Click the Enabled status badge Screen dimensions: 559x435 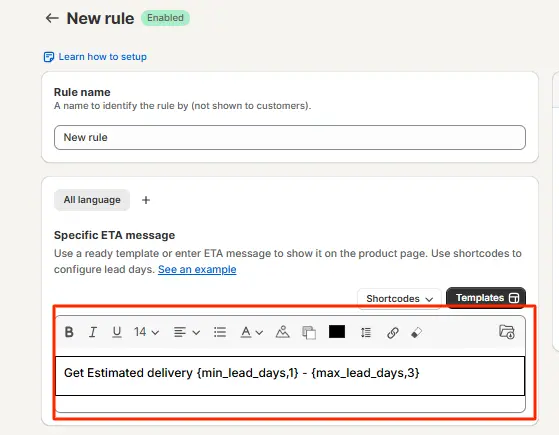coord(165,18)
